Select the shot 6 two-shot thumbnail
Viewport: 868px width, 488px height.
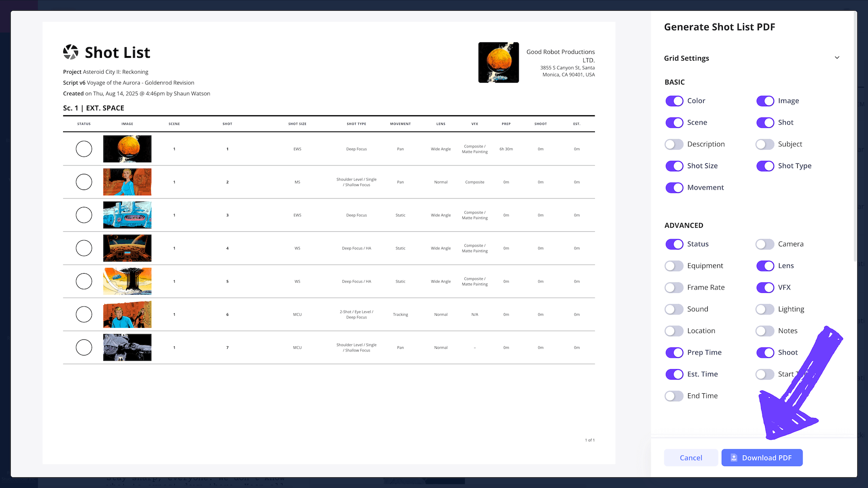pos(127,315)
